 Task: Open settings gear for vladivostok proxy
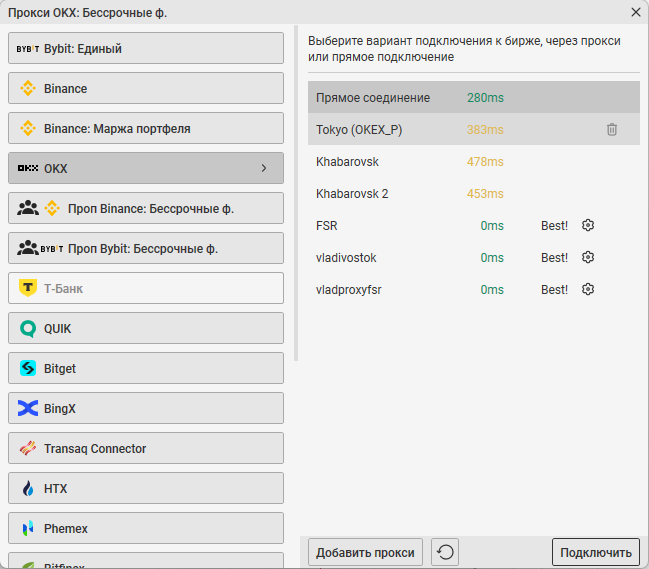pos(588,258)
